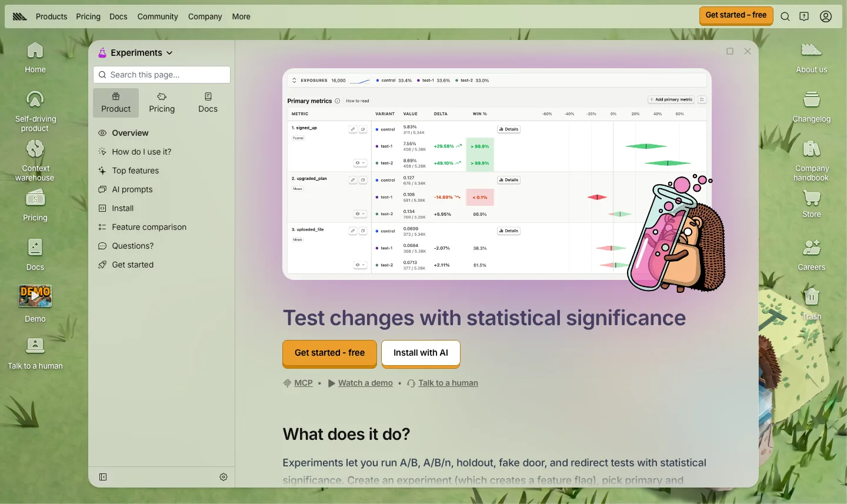Click the search magnifier in top bar

tap(785, 16)
